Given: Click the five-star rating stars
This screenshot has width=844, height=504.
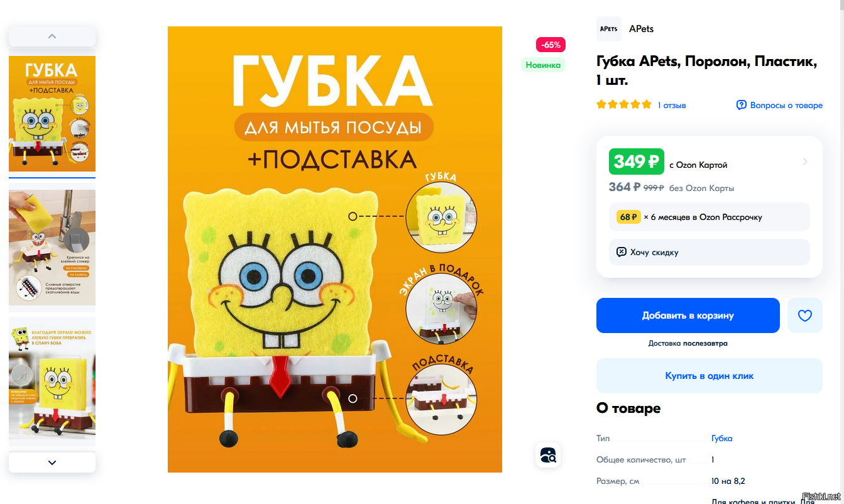Looking at the screenshot, I should (x=624, y=104).
